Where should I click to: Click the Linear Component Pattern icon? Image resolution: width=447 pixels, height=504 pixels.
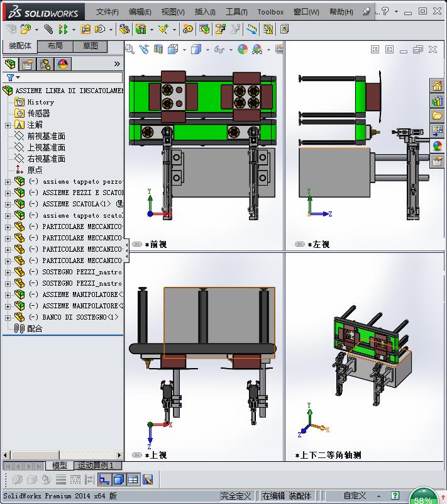63,29
